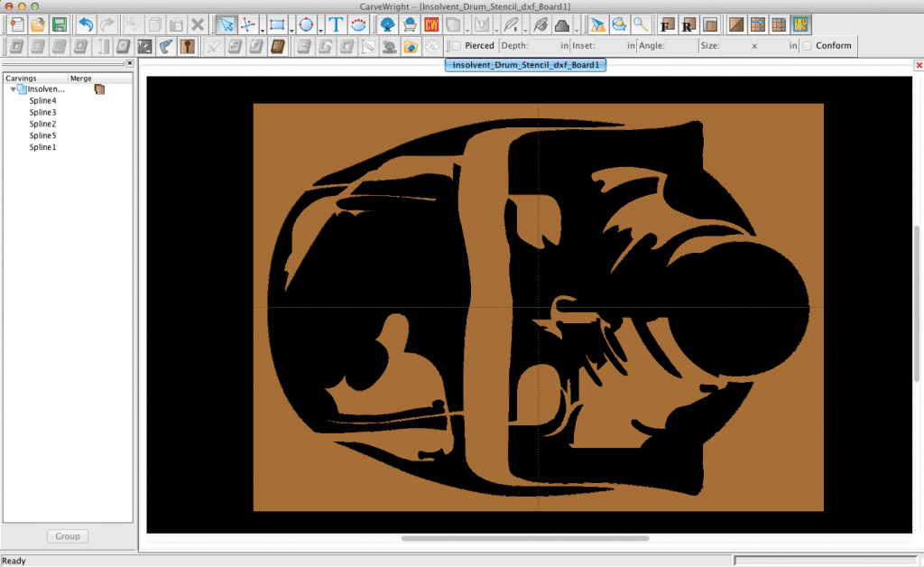
Task: Enable the Conform checkbox
Action: 806,45
